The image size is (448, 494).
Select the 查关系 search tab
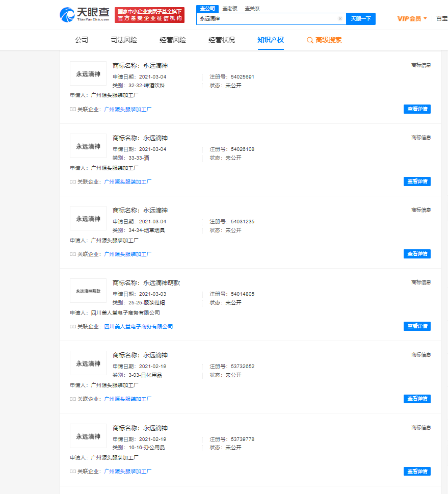(x=252, y=9)
